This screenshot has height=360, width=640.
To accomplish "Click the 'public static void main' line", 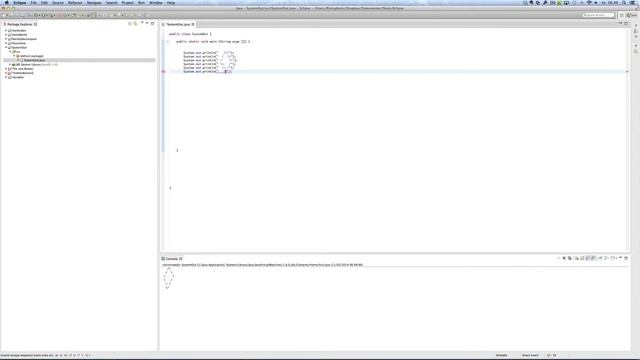I will 213,42.
